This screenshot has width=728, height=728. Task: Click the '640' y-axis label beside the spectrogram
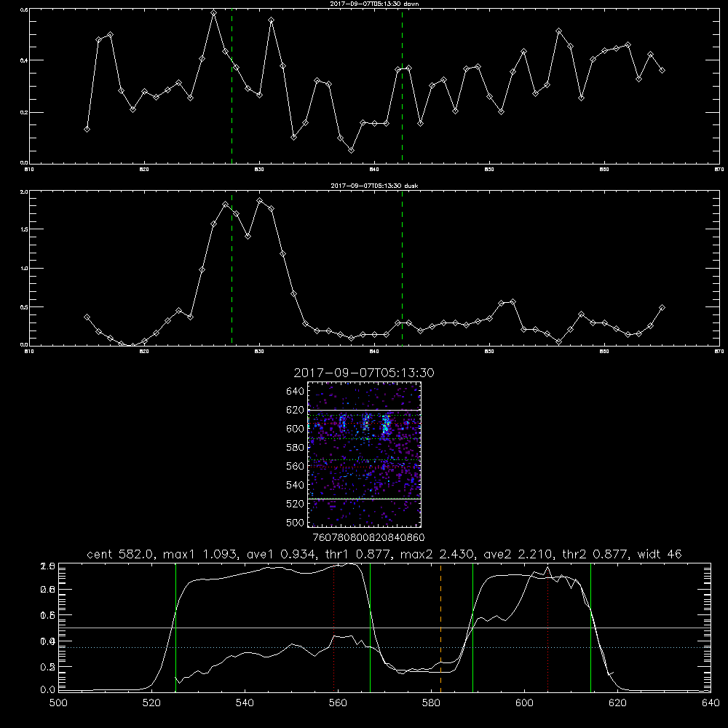pyautogui.click(x=296, y=392)
